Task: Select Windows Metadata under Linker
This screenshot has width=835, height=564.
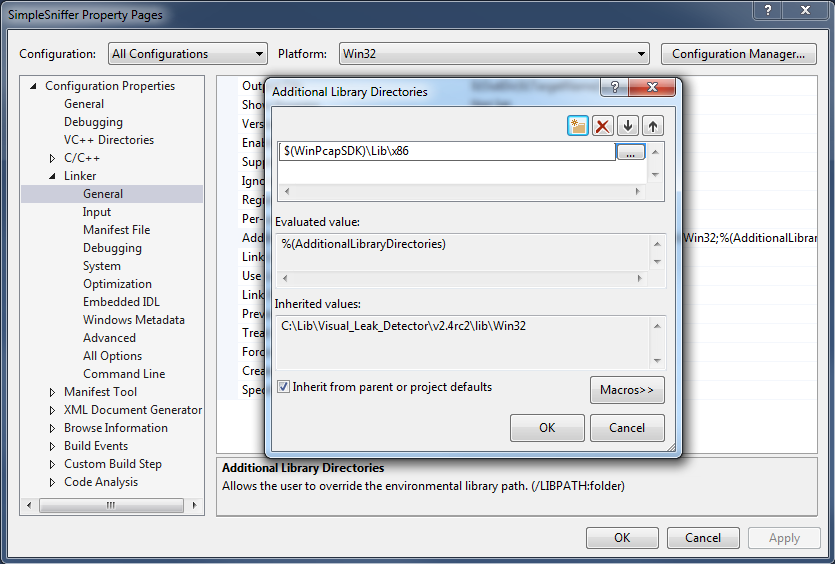Action: [x=134, y=320]
